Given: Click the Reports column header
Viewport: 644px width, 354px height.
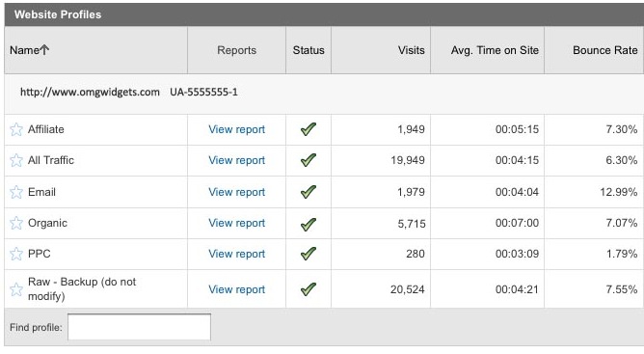Looking at the screenshot, I should tap(236, 50).
